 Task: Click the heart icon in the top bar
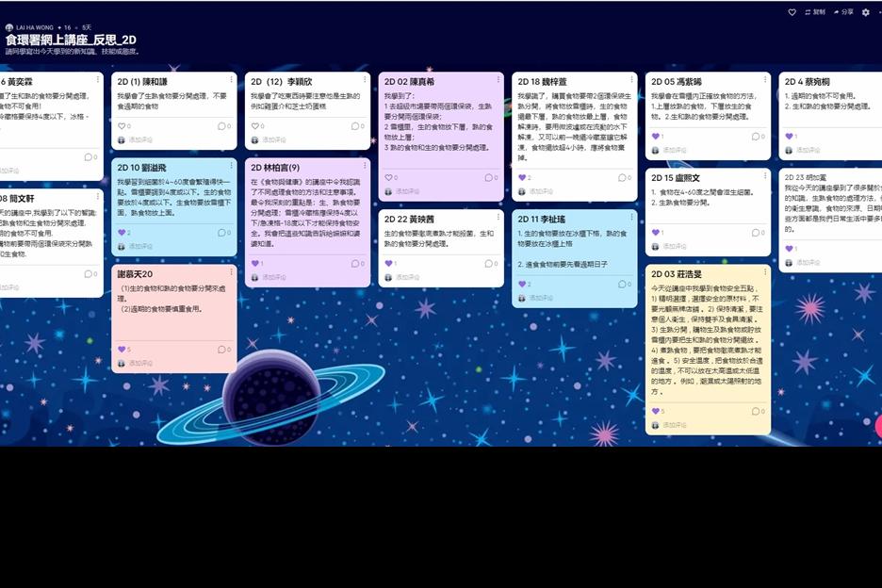click(x=792, y=12)
